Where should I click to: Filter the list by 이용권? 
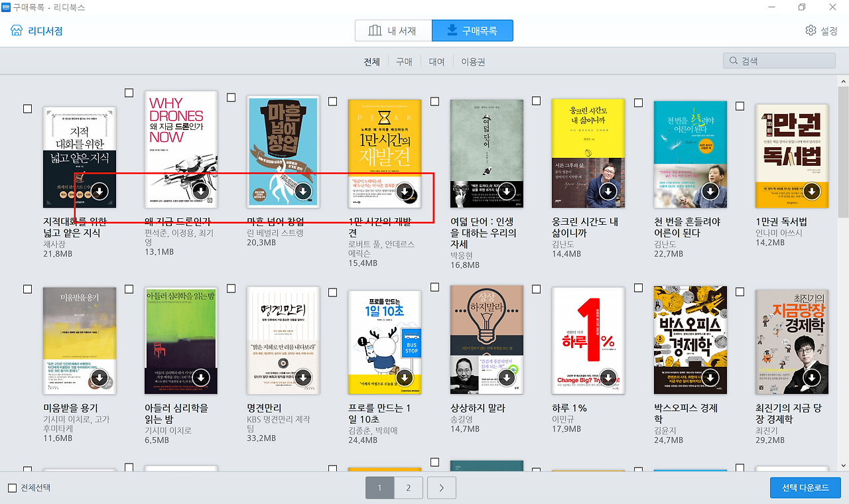(473, 62)
